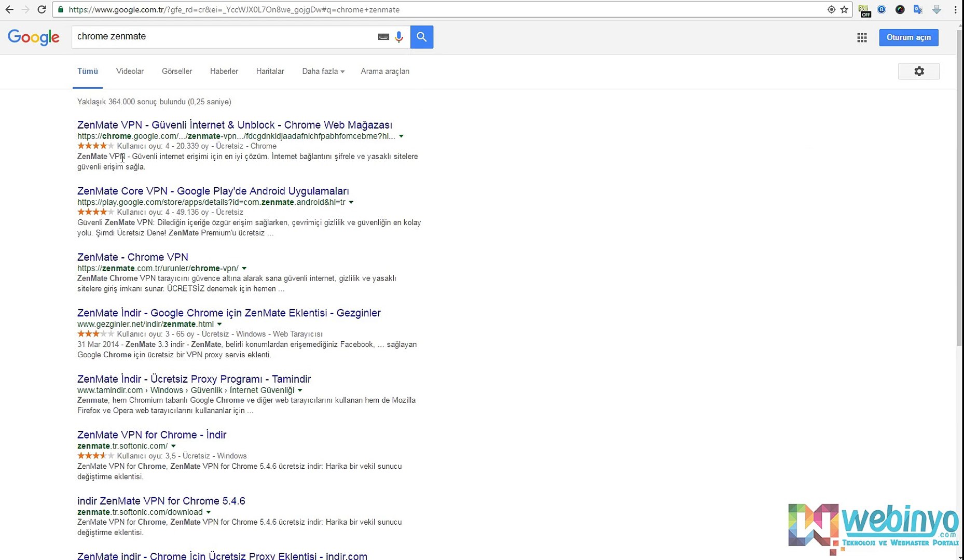Go back with the browser back arrow

pyautogui.click(x=9, y=9)
